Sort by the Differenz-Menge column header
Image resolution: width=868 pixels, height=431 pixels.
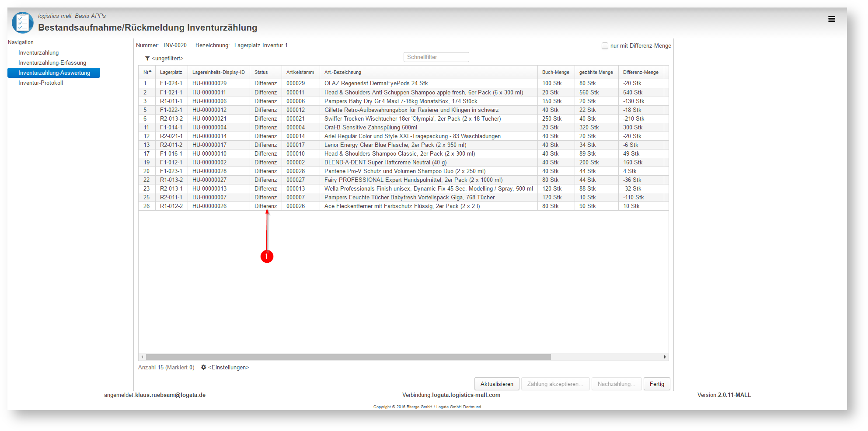pyautogui.click(x=641, y=73)
